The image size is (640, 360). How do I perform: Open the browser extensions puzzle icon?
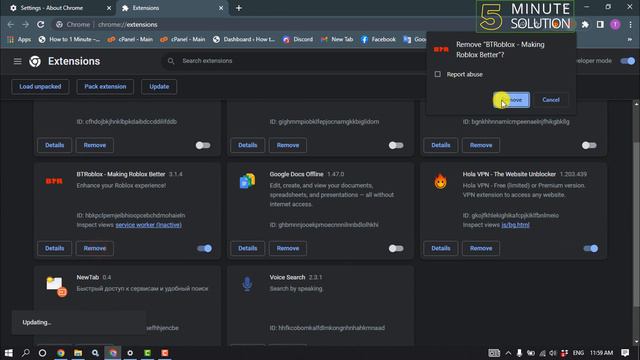tap(585, 24)
